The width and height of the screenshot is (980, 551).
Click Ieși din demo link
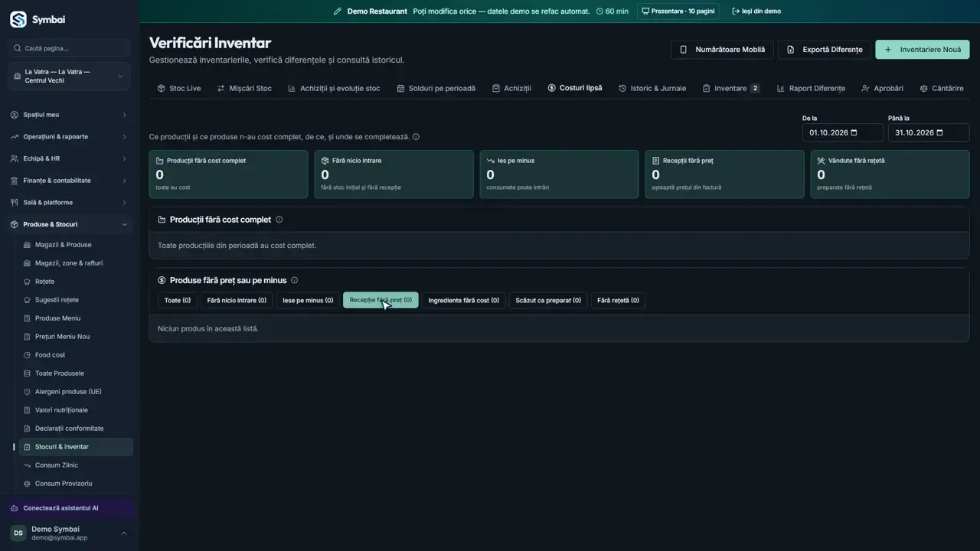click(x=756, y=11)
